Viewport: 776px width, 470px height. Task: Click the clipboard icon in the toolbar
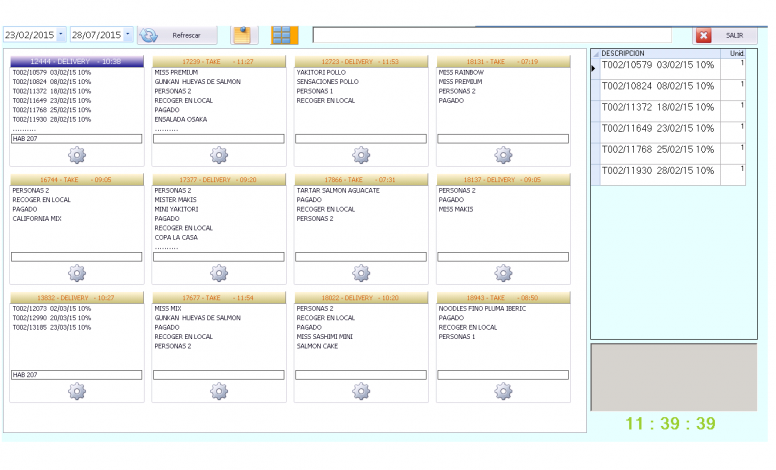click(241, 35)
